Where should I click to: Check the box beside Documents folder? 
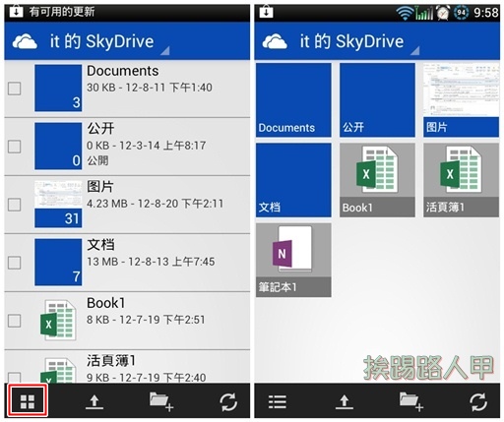pos(15,89)
